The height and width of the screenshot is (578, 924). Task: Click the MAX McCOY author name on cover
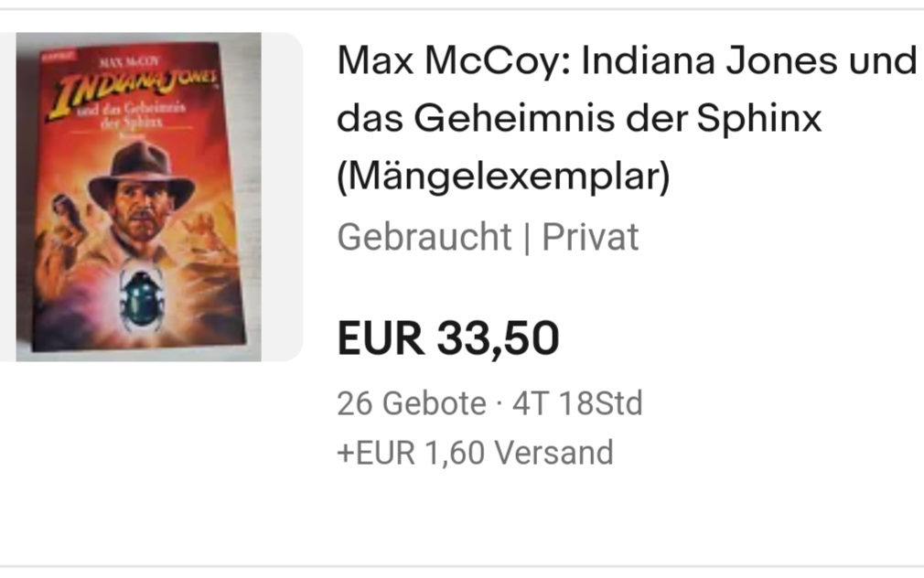(x=130, y=62)
